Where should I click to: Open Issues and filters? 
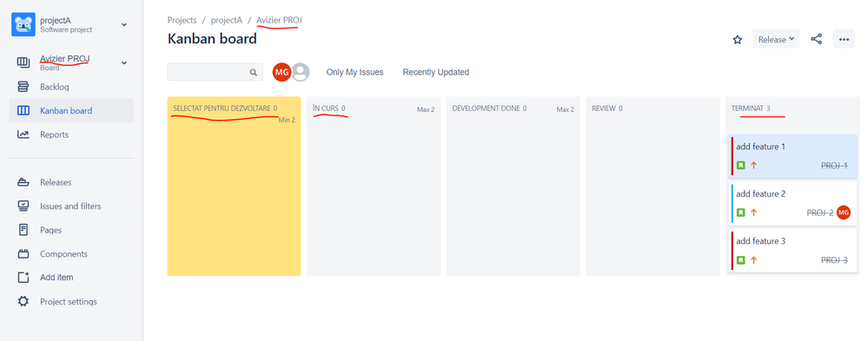[71, 207]
